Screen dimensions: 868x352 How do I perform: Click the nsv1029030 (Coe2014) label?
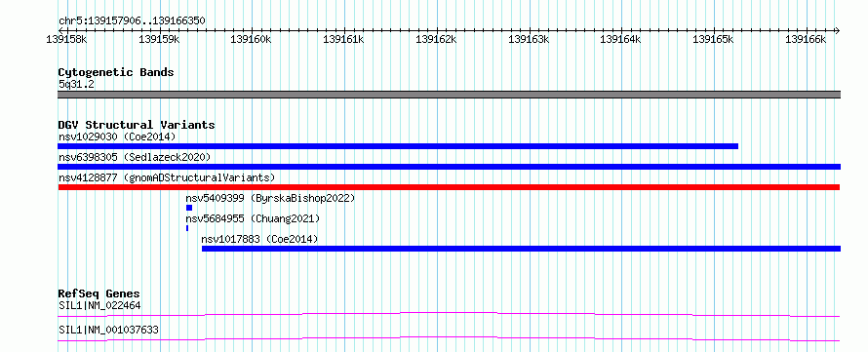(x=117, y=137)
